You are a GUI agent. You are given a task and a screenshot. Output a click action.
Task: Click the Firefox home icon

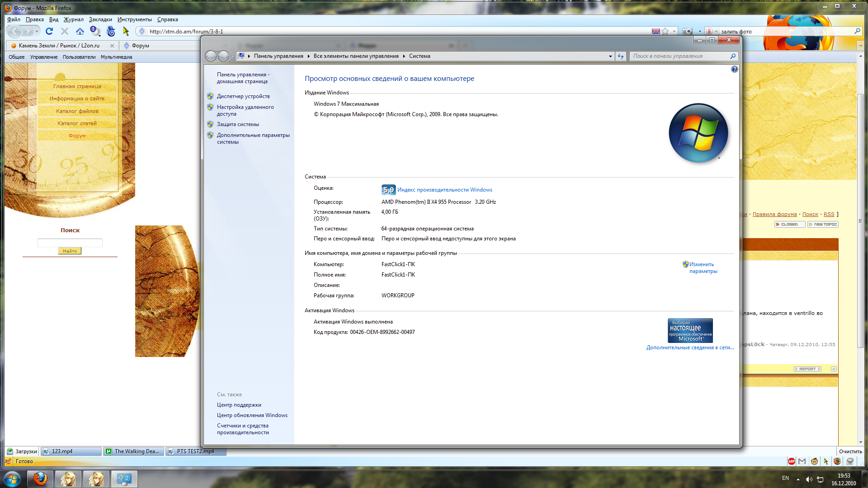pos(80,31)
